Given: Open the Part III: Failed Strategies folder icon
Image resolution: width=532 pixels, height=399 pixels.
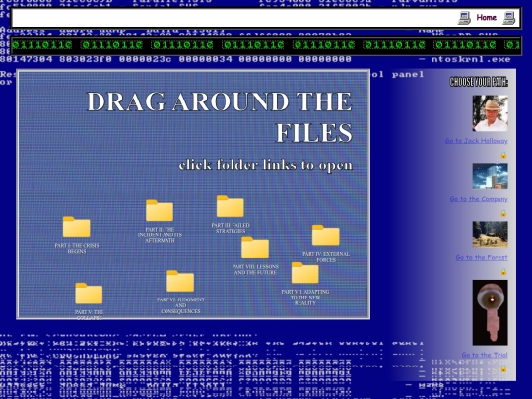Looking at the screenshot, I should (x=230, y=206).
